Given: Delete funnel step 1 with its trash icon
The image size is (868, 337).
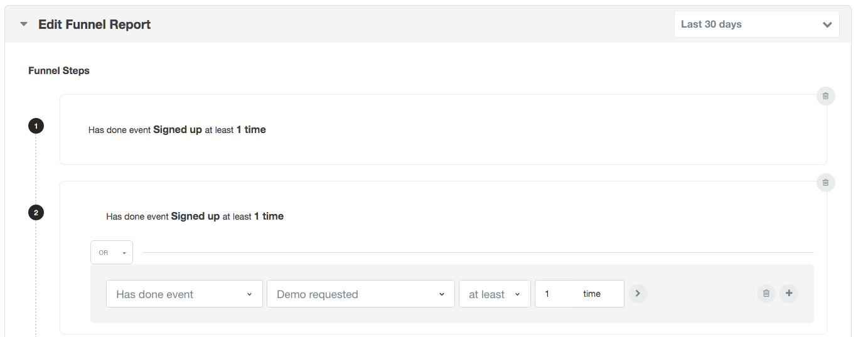Looking at the screenshot, I should coord(825,96).
